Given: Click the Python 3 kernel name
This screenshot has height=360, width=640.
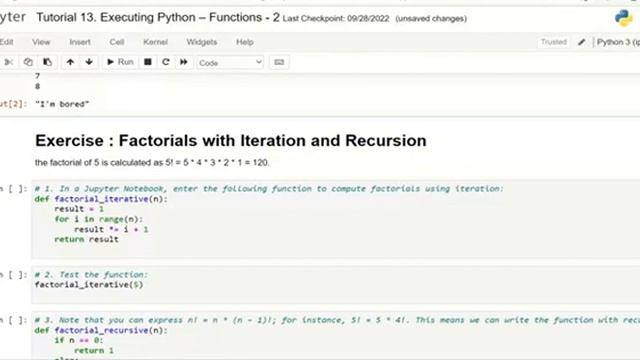Looking at the screenshot, I should point(618,42).
